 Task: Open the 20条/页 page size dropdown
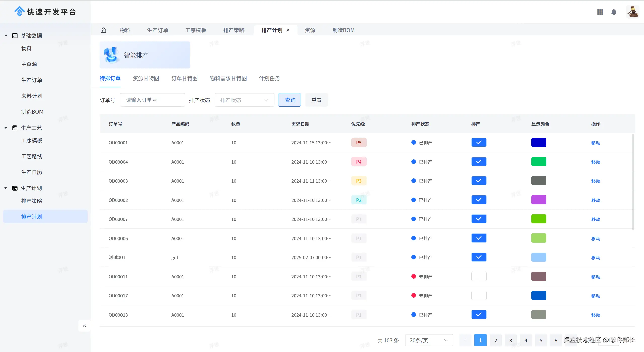click(x=429, y=340)
